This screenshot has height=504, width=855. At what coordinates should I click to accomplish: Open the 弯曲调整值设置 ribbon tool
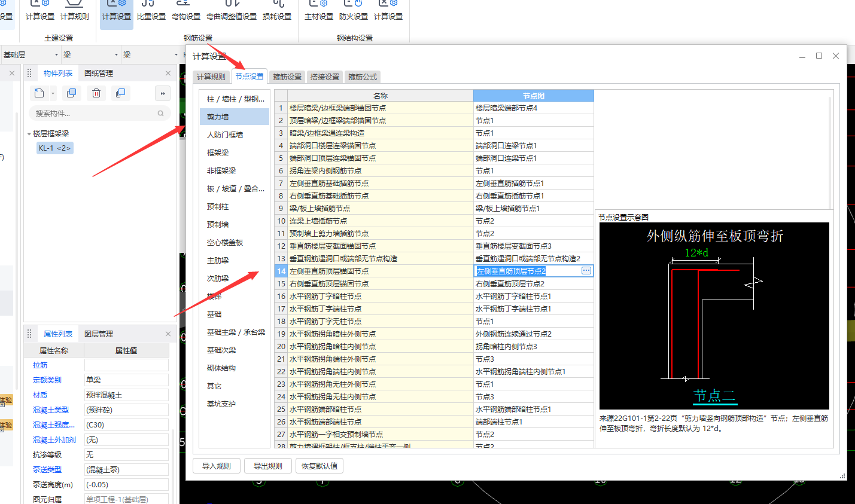click(232, 11)
